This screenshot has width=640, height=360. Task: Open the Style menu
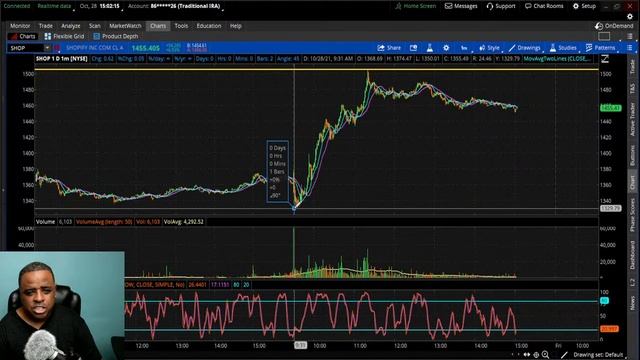489,48
